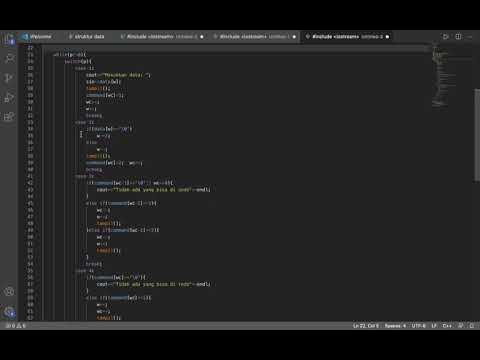
Task: Click the 'Masukkan data' cout line
Action: [118, 75]
